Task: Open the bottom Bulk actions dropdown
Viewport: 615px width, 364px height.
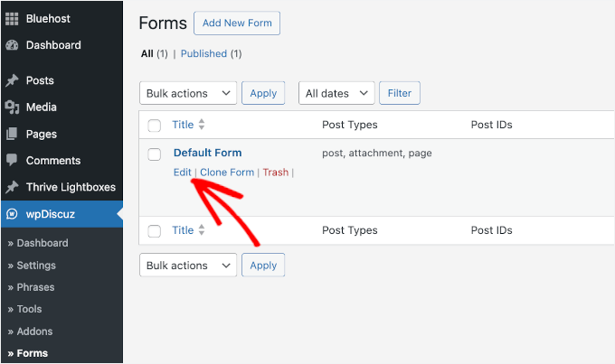Action: [x=188, y=266]
